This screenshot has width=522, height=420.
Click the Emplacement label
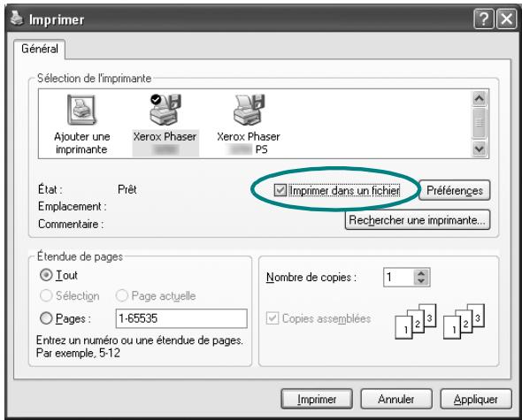click(73, 206)
